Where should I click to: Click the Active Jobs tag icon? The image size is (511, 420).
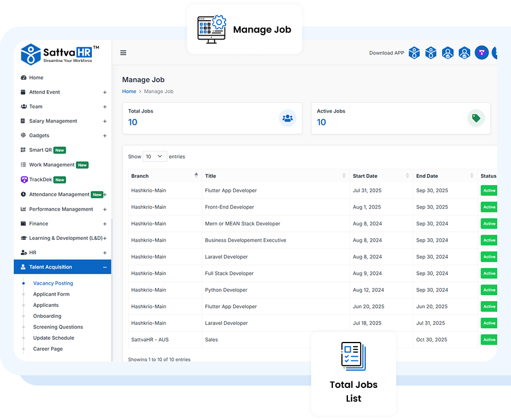[476, 118]
